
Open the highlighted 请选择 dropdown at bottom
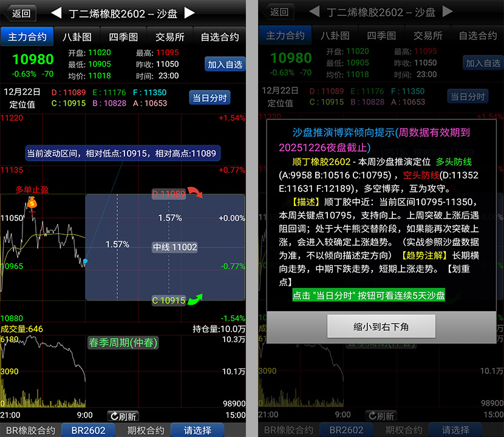point(197,430)
